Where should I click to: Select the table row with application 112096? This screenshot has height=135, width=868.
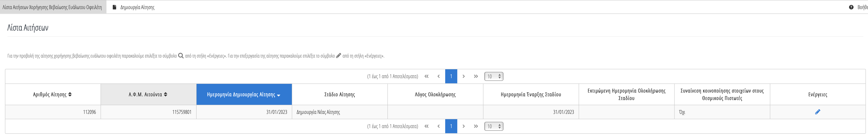tap(435, 112)
